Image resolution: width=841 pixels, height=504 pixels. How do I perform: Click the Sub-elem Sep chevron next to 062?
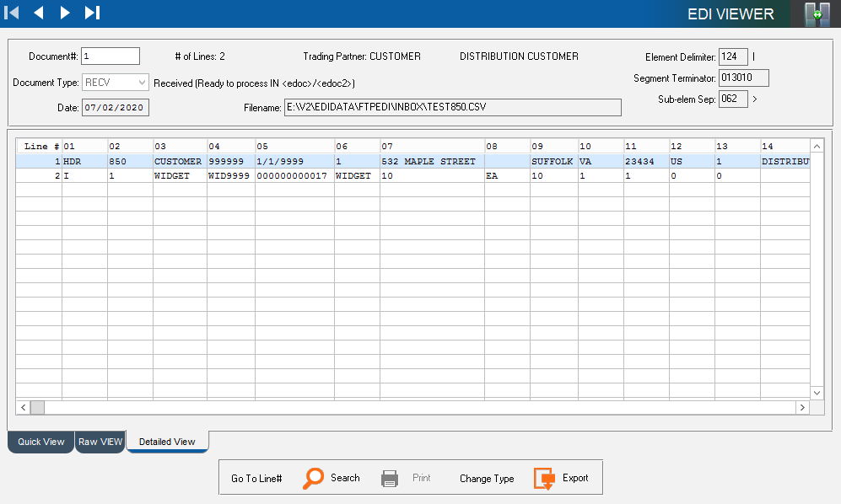[754, 99]
